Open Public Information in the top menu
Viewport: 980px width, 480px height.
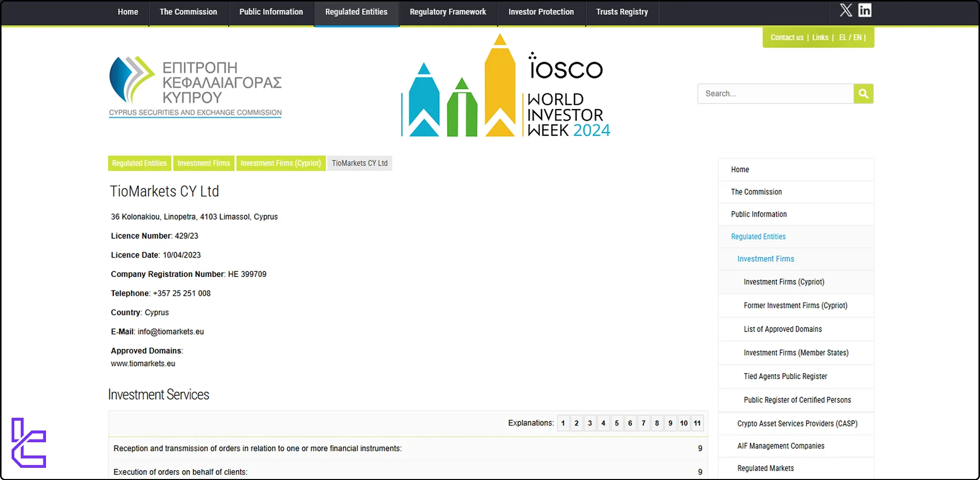click(271, 12)
